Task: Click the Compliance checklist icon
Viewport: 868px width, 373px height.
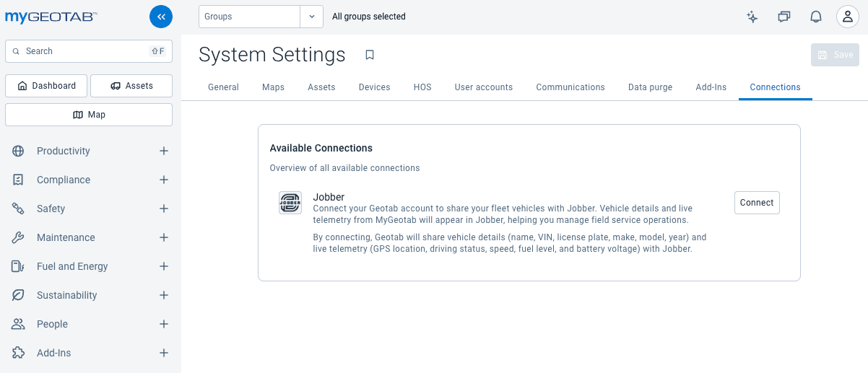Action: (19, 180)
